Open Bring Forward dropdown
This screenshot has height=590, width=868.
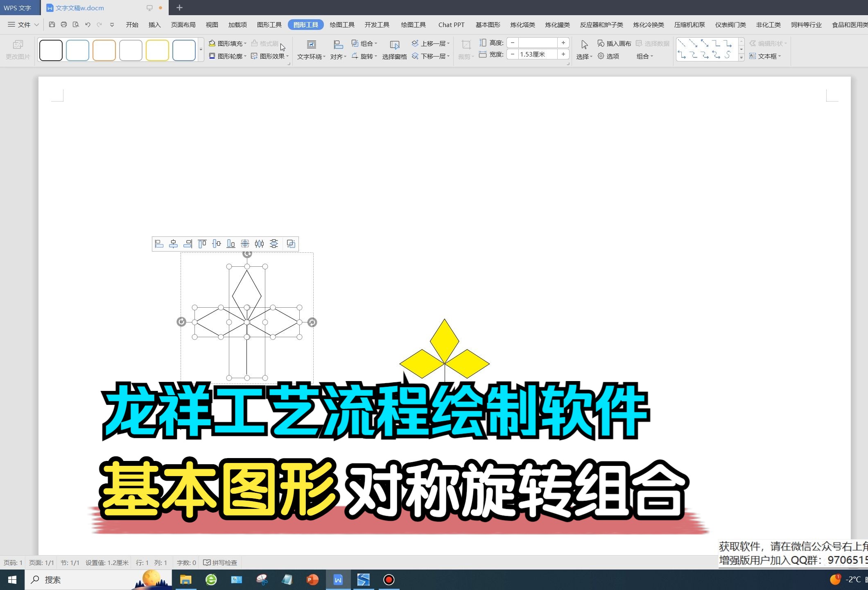(431, 43)
